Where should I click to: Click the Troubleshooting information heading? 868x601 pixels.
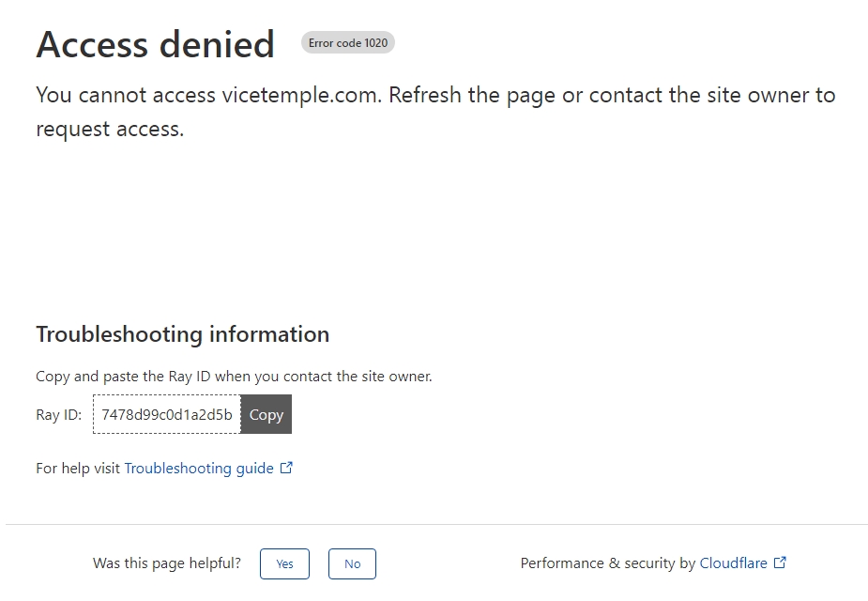[x=183, y=334]
